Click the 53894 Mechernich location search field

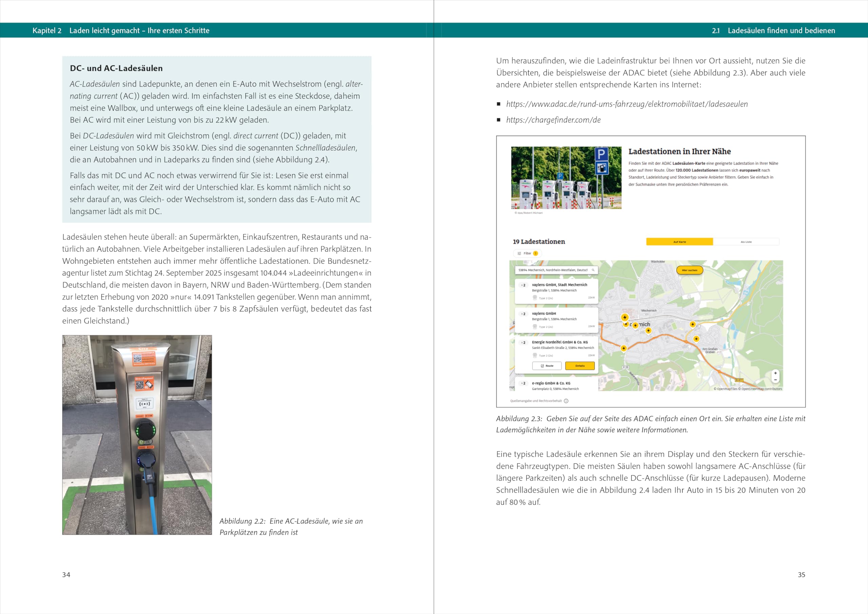(x=556, y=270)
